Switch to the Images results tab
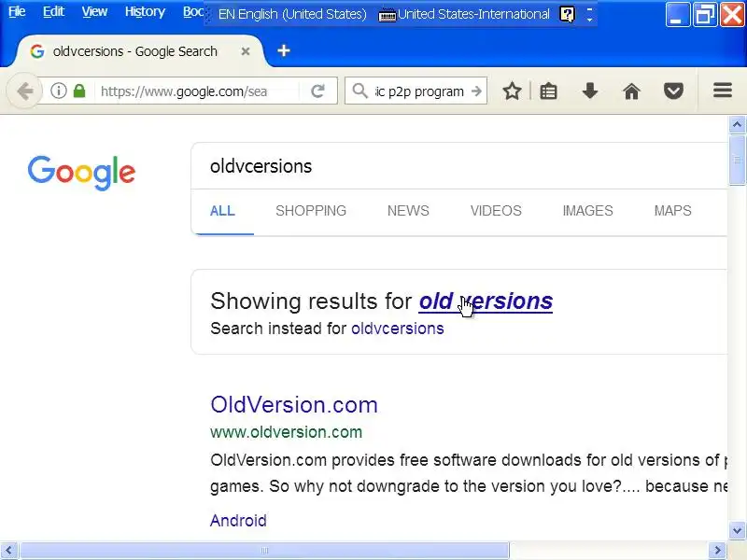747x560 pixels. tap(587, 211)
